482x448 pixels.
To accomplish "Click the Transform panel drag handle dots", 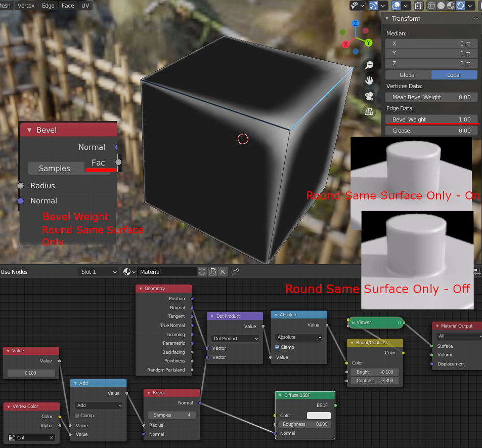I will coord(475,18).
